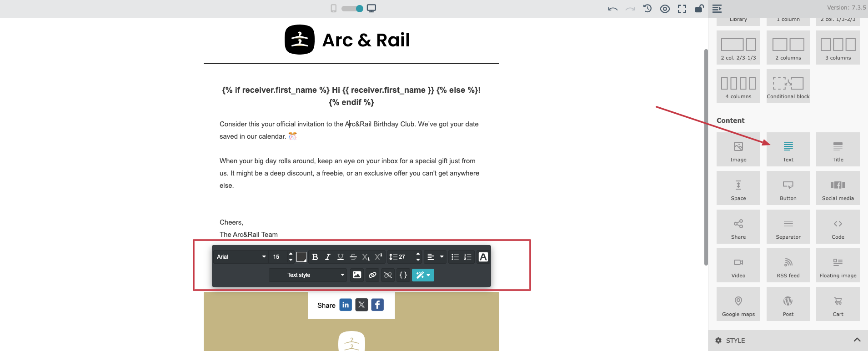Toggle the unlock padlock icon

coord(699,8)
